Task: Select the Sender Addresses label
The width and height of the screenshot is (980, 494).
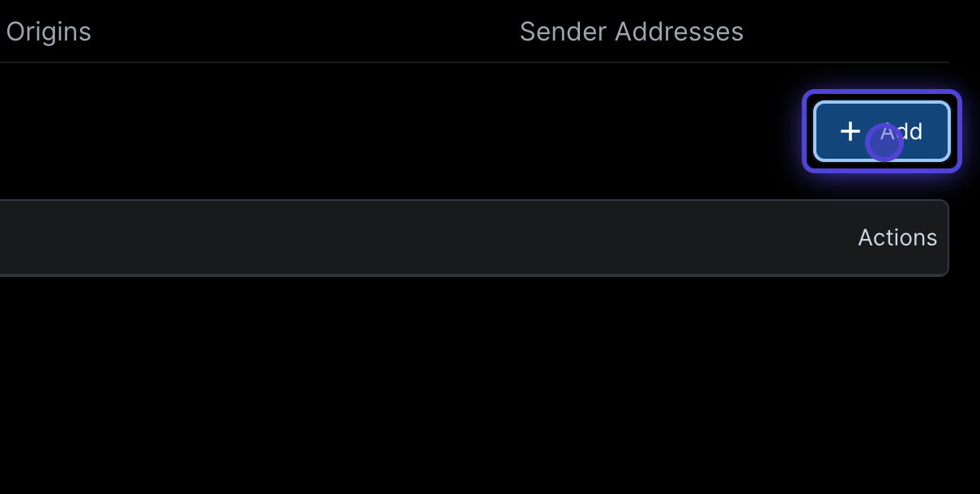Action: click(x=631, y=32)
